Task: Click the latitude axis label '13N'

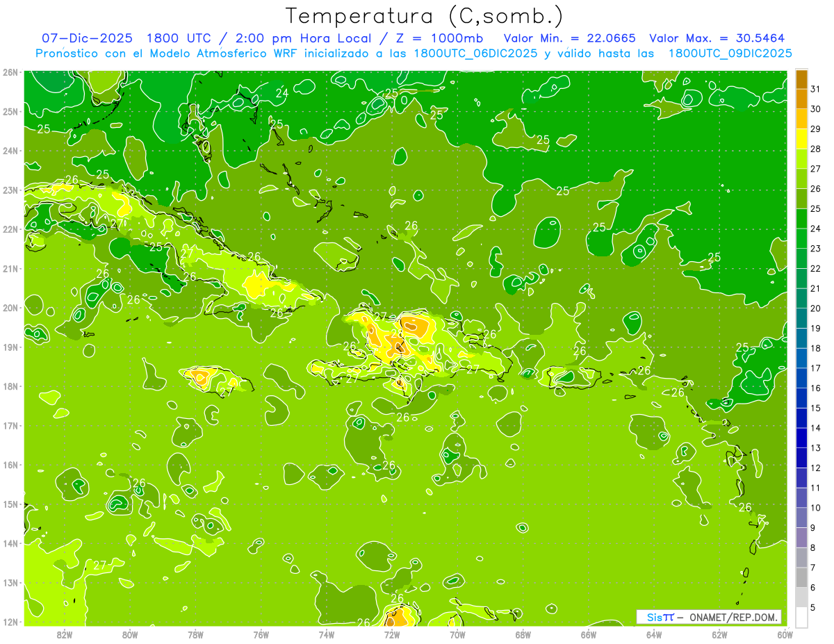Action: point(10,583)
